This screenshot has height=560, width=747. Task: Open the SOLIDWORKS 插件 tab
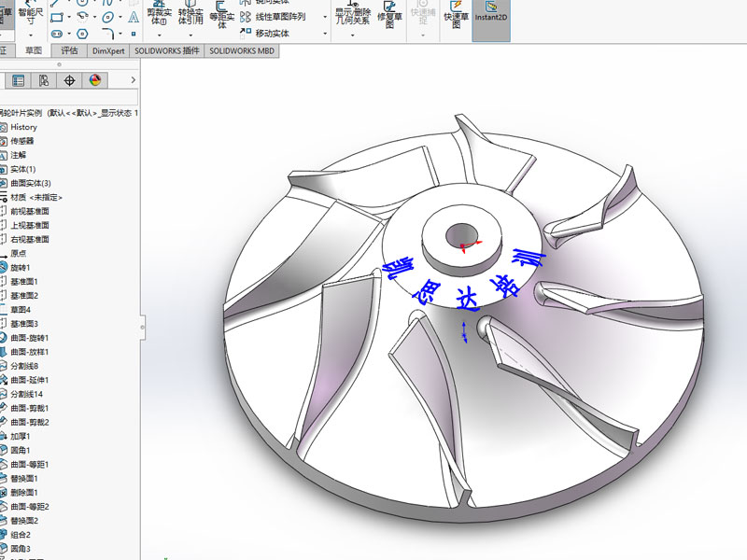167,50
